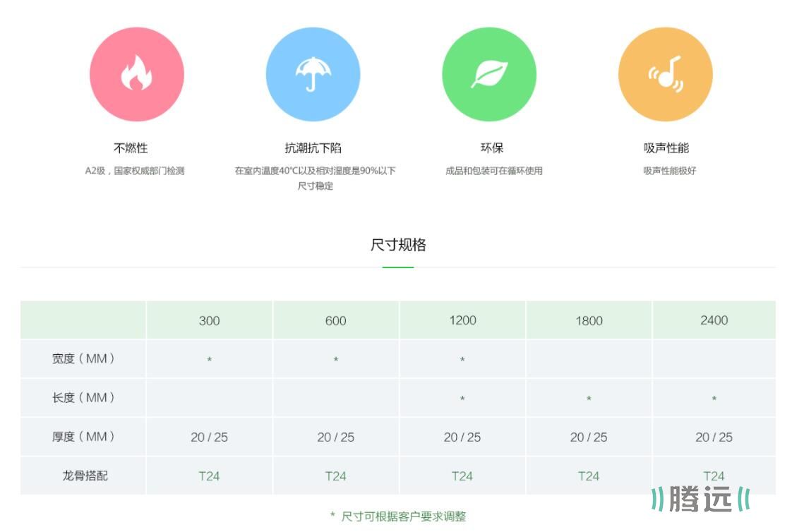Click the pink flame fire-resistance icon
Screen dimensions: 792x532
136,74
